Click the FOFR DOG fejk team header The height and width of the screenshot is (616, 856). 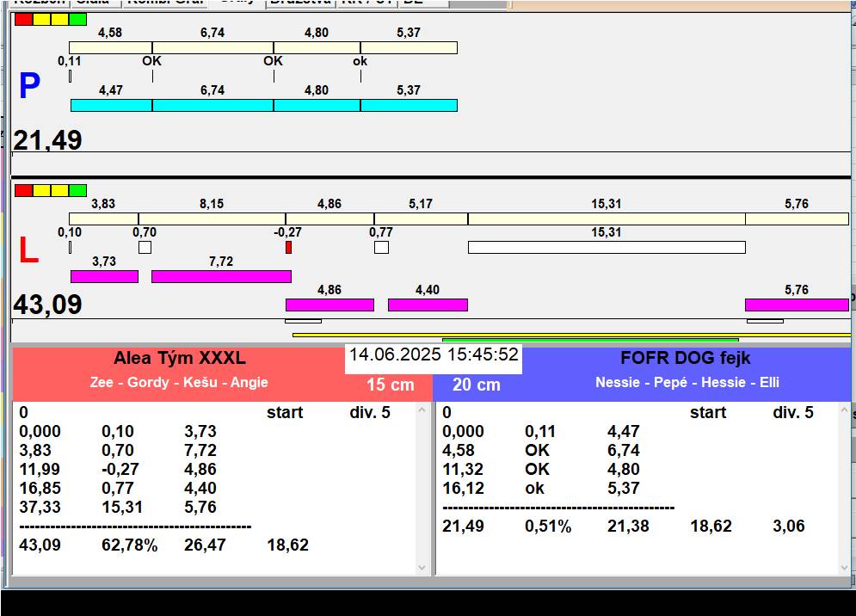(x=686, y=359)
